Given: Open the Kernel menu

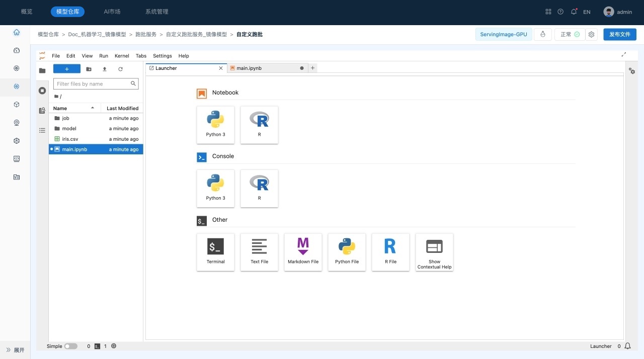Looking at the screenshot, I should pos(122,56).
